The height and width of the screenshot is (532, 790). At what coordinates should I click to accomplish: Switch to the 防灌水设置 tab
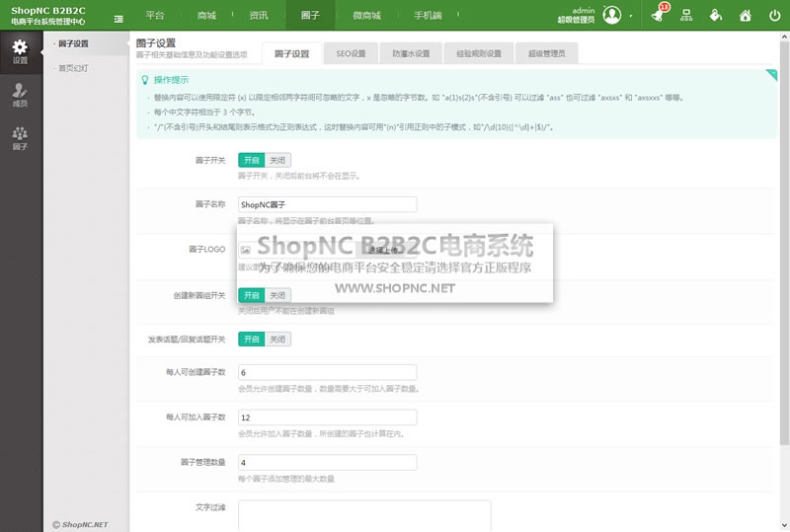411,53
